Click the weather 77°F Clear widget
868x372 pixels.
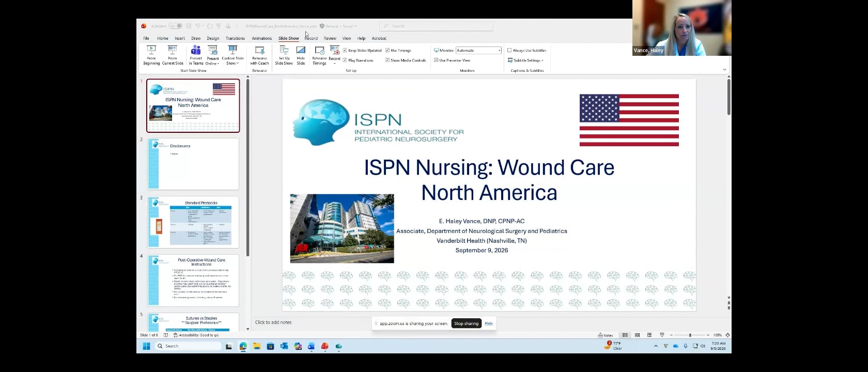[x=613, y=346]
